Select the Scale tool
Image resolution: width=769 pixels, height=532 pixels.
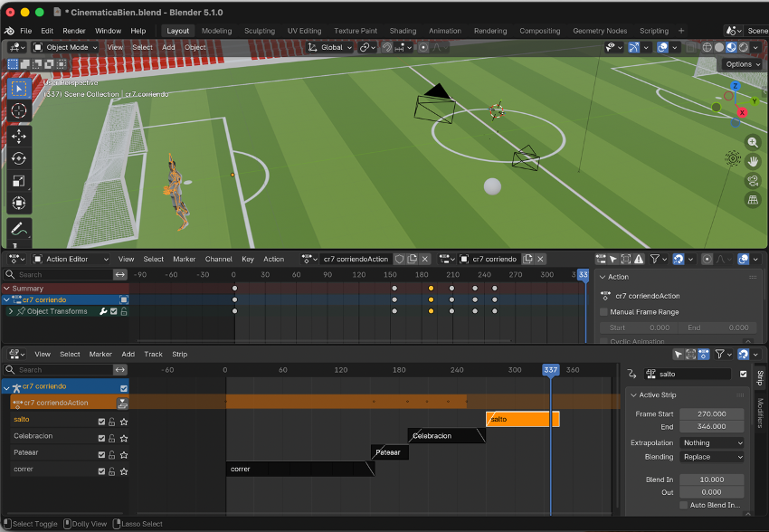pyautogui.click(x=19, y=181)
